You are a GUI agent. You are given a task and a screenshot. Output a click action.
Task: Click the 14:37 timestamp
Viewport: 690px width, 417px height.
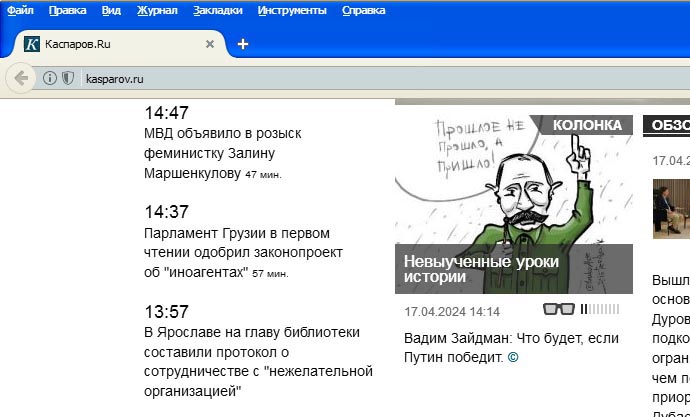(166, 212)
